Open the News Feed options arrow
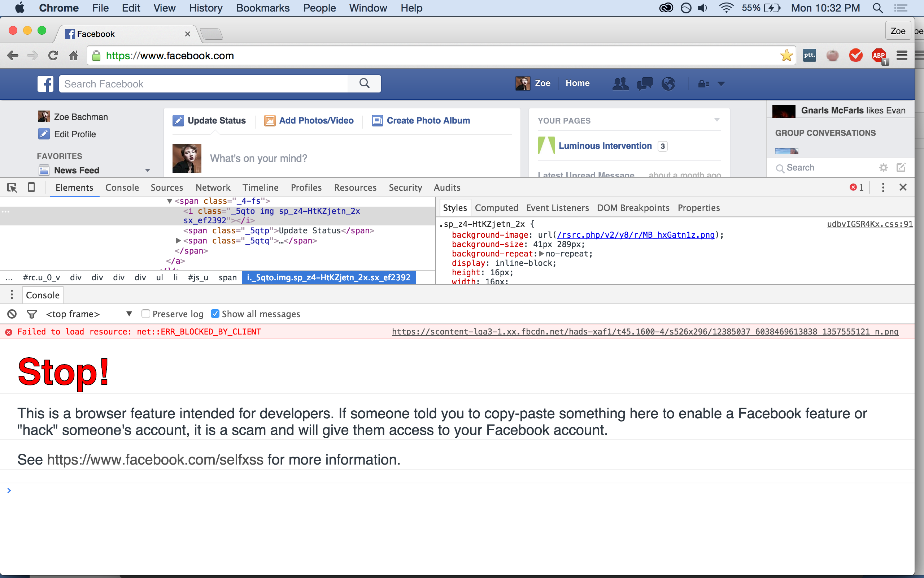924x578 pixels. (147, 171)
